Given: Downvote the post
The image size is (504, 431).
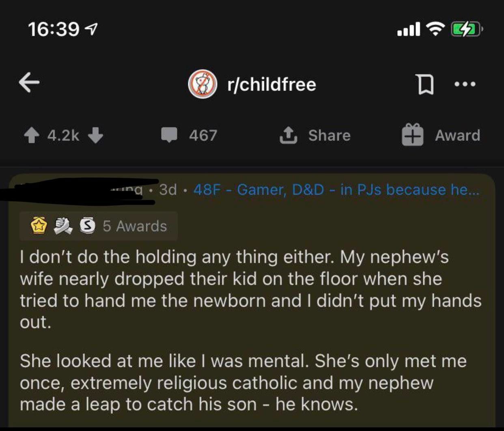Looking at the screenshot, I should 96,136.
